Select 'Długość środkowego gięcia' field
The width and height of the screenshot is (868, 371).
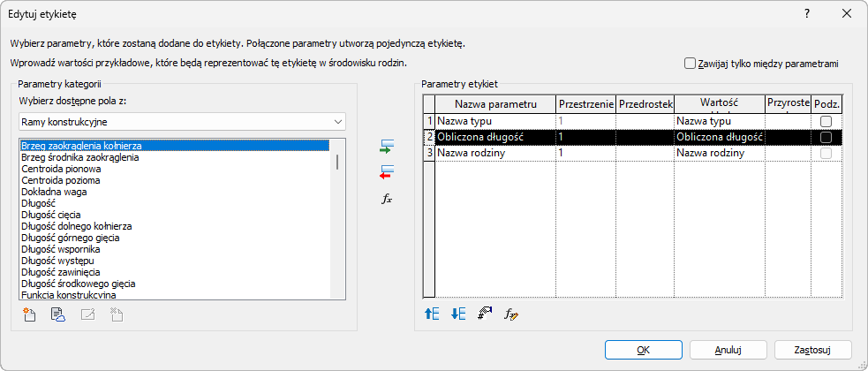point(175,284)
